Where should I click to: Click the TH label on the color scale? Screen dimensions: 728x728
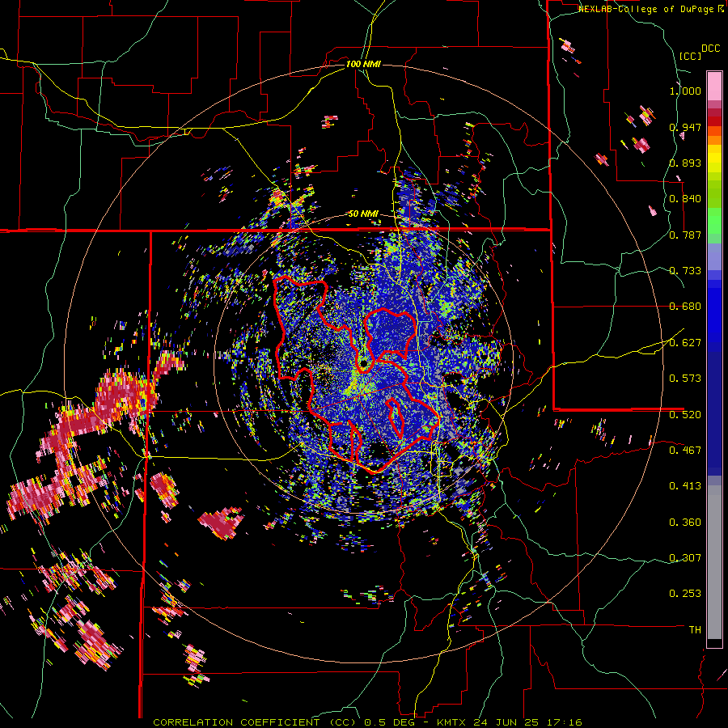coord(695,630)
